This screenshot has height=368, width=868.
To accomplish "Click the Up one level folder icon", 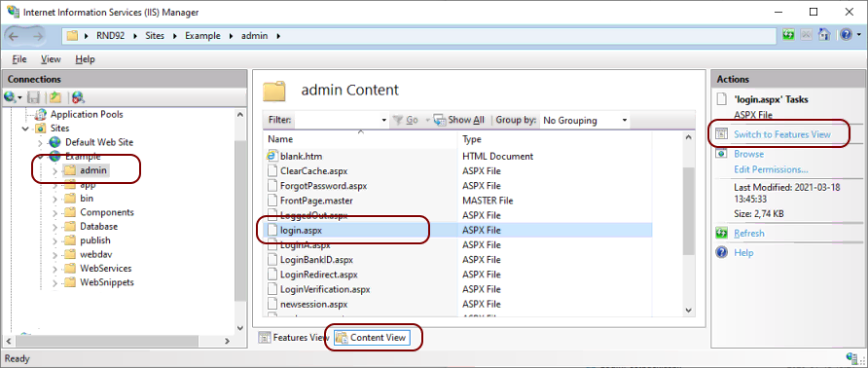I will tap(54, 97).
